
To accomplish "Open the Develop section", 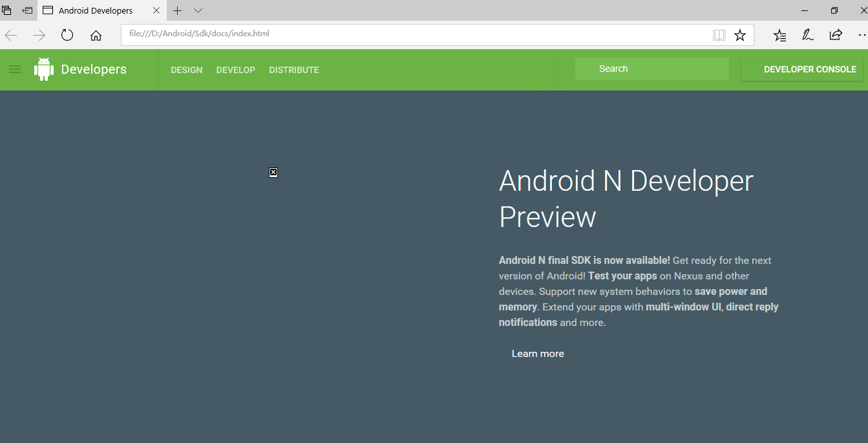I will click(236, 70).
